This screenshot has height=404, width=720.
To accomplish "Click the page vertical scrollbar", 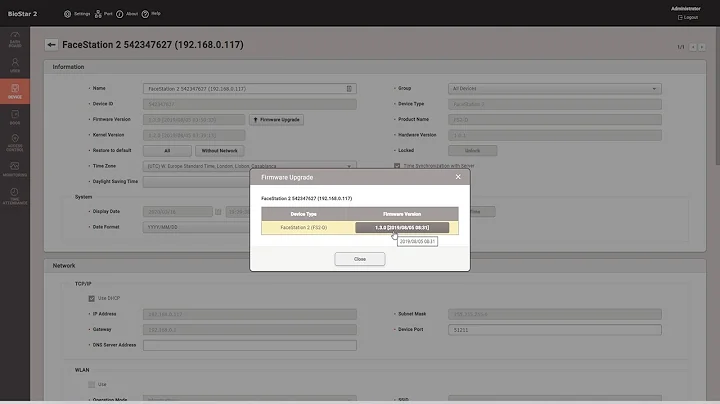I will tap(717, 96).
